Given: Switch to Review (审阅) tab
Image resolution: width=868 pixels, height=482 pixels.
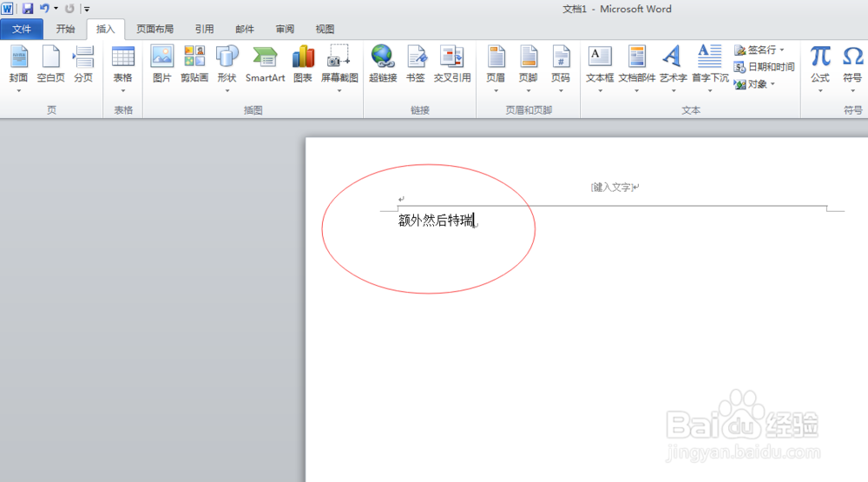Looking at the screenshot, I should pos(285,29).
